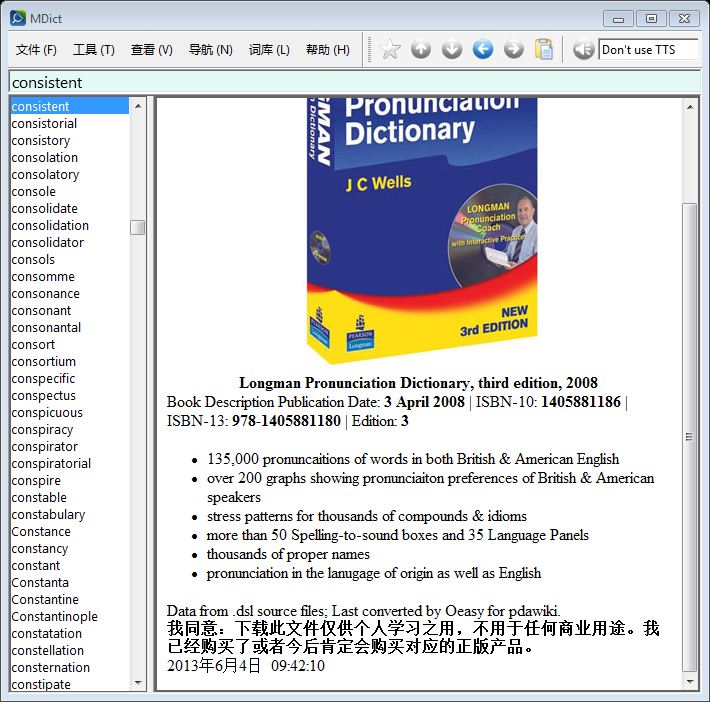Open the 工具 (T) menu

pos(93,49)
